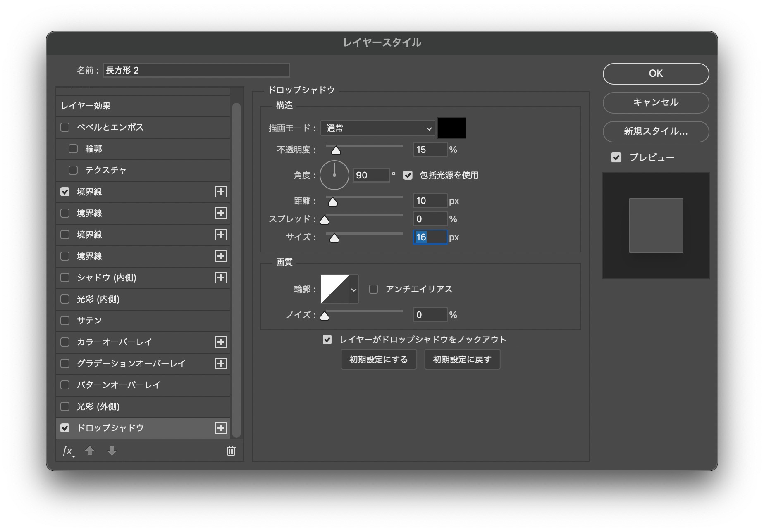This screenshot has height=532, width=764.
Task: Toggle レイヤーがドロップシャドウをノックアウト checkbox
Action: pos(327,340)
